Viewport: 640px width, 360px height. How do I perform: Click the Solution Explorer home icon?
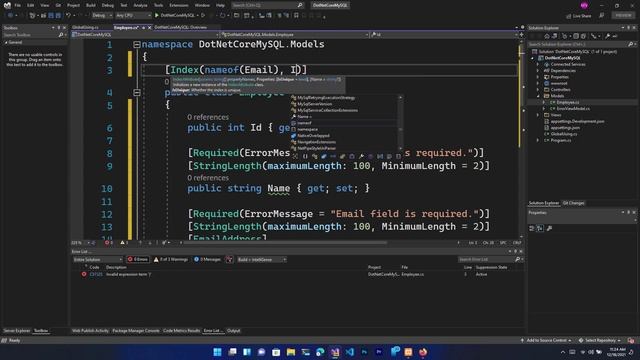point(547,36)
